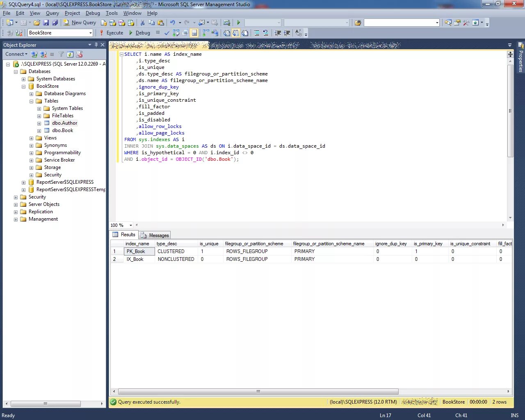Open the zoom 100 % dropdown

(131, 225)
